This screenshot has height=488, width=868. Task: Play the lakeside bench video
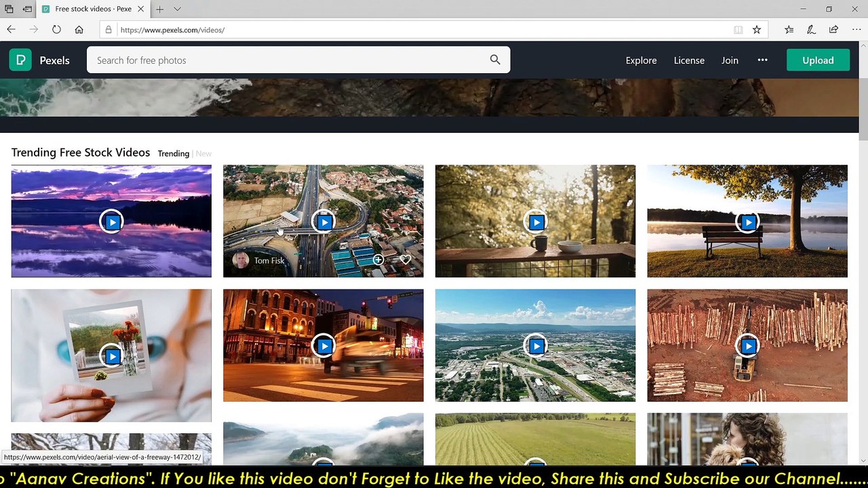[747, 222]
